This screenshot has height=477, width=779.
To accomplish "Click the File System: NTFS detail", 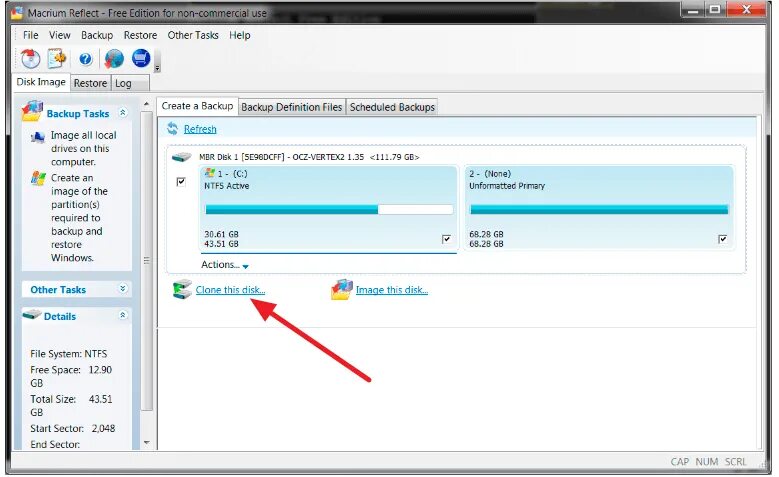I will click(x=69, y=354).
